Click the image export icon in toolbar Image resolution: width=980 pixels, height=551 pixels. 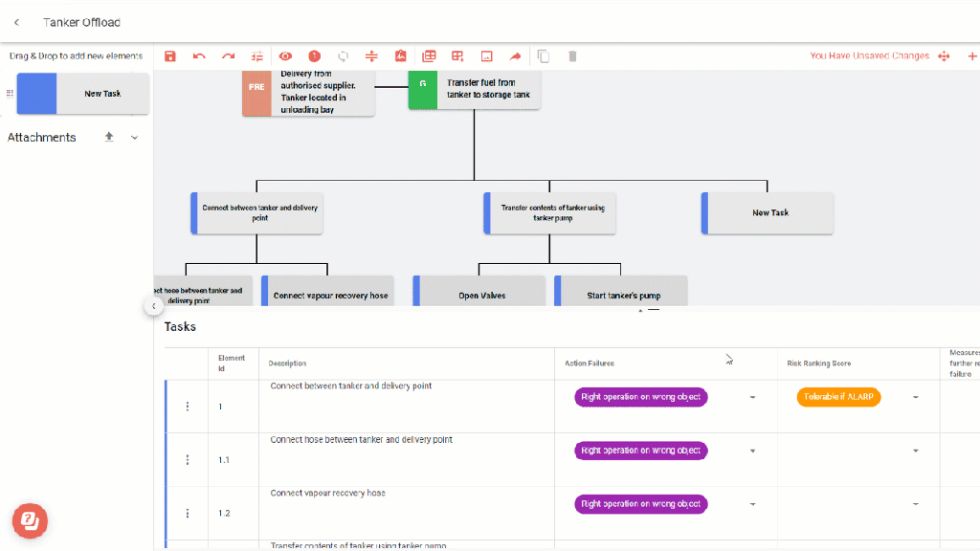click(x=486, y=56)
